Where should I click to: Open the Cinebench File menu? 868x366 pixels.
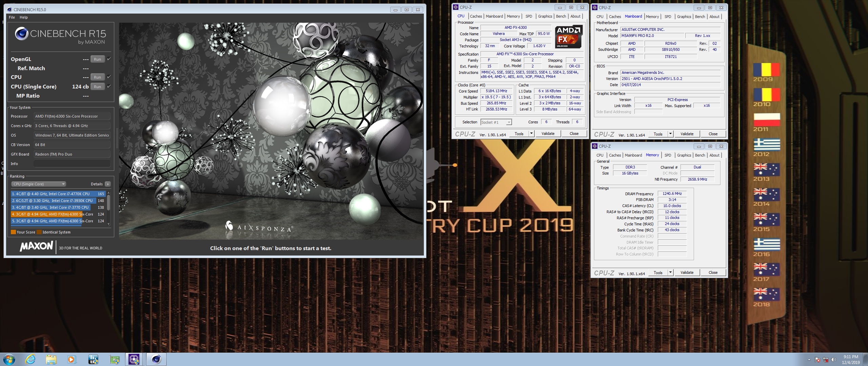click(x=12, y=17)
